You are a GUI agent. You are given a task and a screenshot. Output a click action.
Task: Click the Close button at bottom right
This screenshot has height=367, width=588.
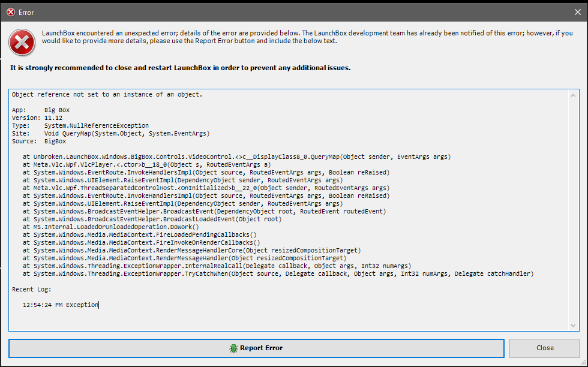pos(545,348)
